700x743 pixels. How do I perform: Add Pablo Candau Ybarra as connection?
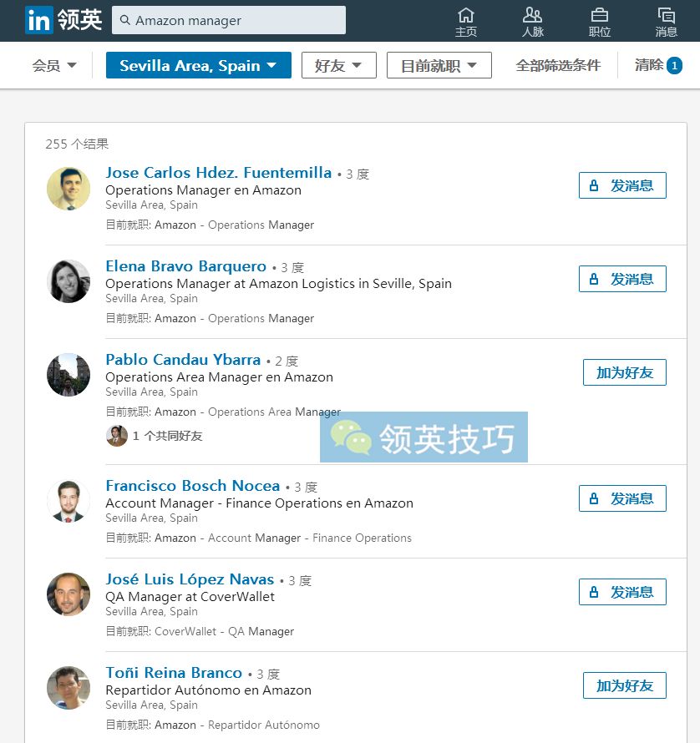click(624, 372)
